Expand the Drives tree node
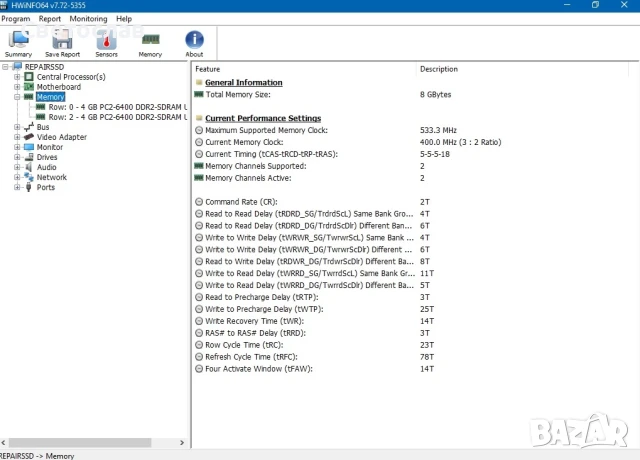 click(x=17, y=157)
